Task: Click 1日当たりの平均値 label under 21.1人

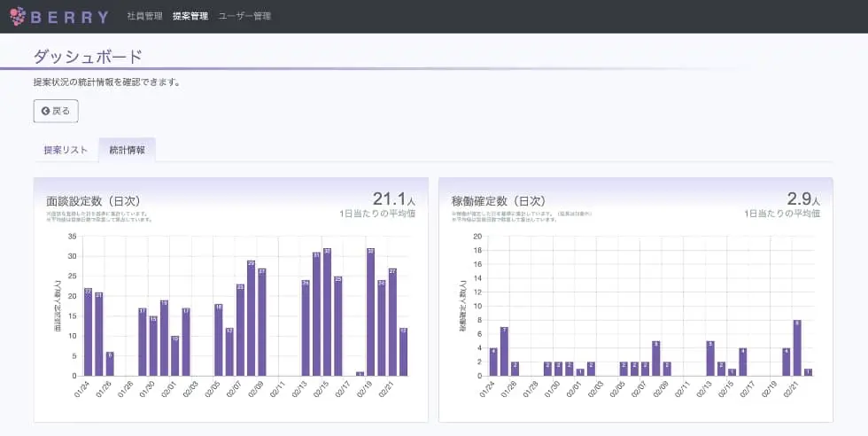Action: (377, 214)
